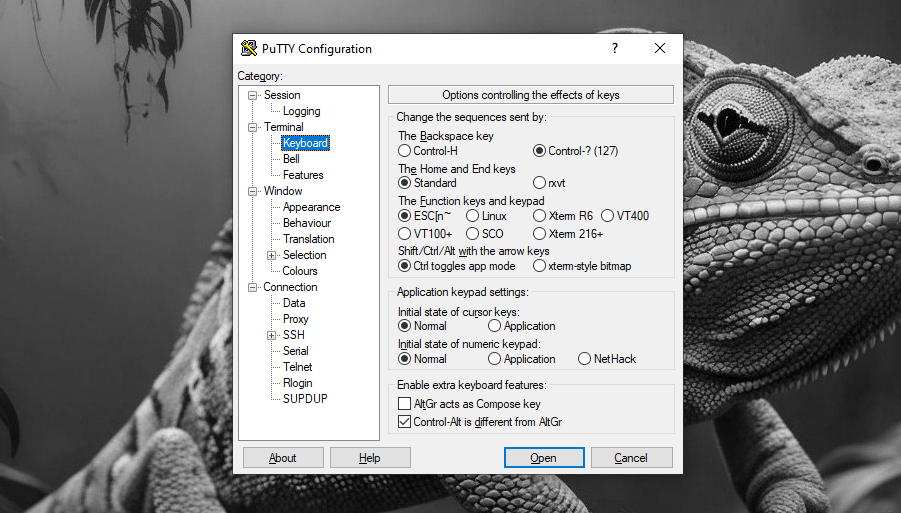
Task: Choose xterm-style bitmap for arrow keys
Action: (540, 266)
